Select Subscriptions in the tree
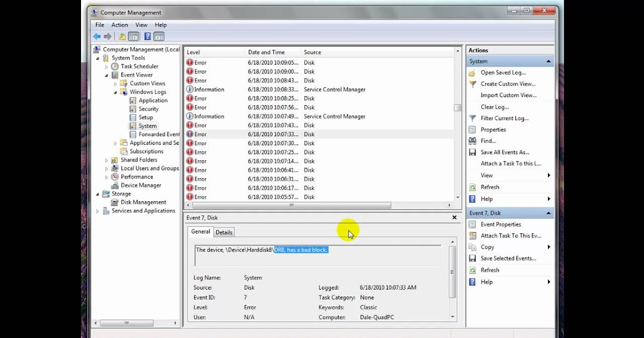This screenshot has height=338, width=644. pyautogui.click(x=147, y=151)
